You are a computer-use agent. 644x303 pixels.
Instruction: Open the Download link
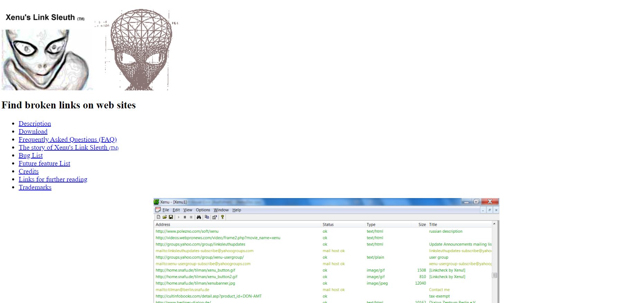pos(33,132)
